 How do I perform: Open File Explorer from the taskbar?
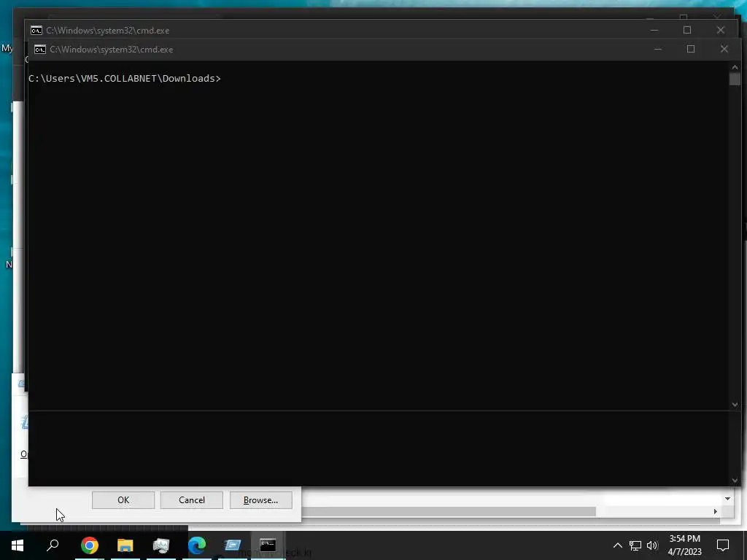point(125,545)
